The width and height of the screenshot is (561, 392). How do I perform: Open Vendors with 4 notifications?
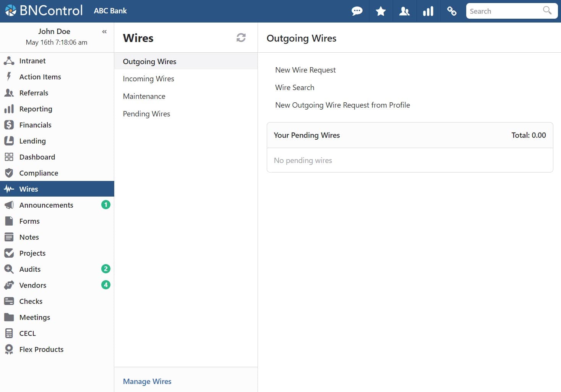click(33, 285)
